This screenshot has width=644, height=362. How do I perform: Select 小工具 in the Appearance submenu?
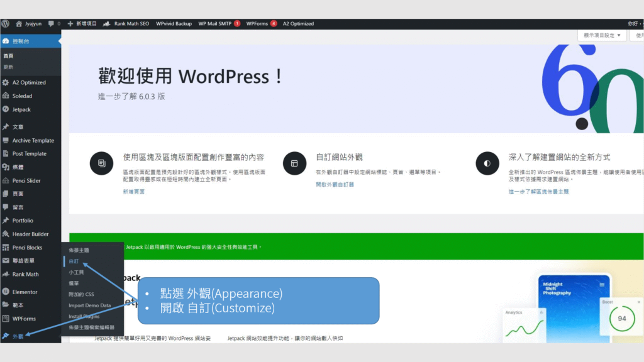pos(76,272)
